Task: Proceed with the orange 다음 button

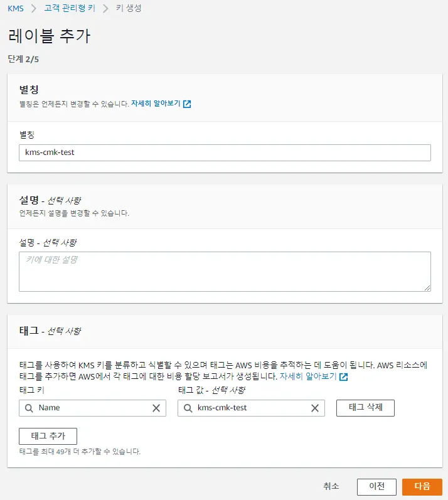Action: pyautogui.click(x=422, y=487)
